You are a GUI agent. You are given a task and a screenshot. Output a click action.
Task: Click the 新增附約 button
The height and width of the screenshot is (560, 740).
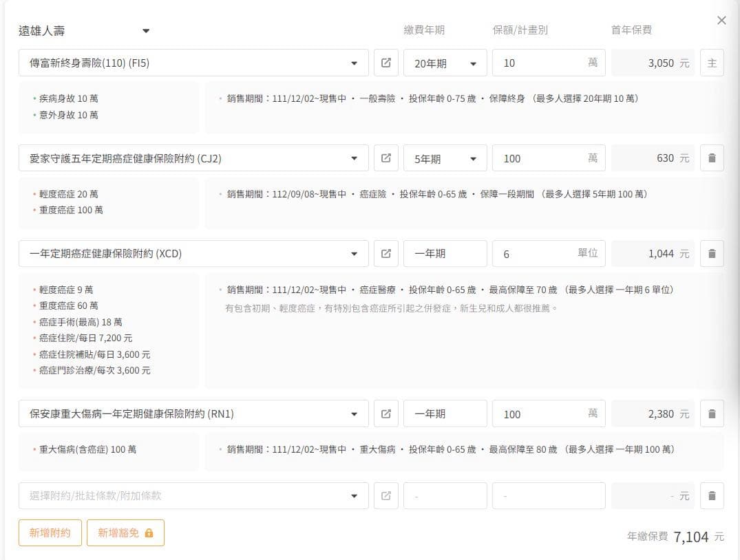point(50,532)
